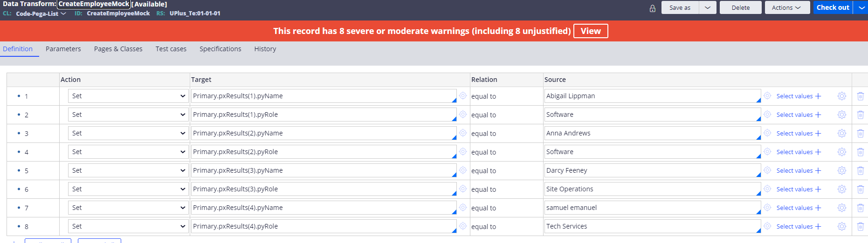Expand the Save as arrow menu
The width and height of the screenshot is (868, 243).
[x=708, y=7]
